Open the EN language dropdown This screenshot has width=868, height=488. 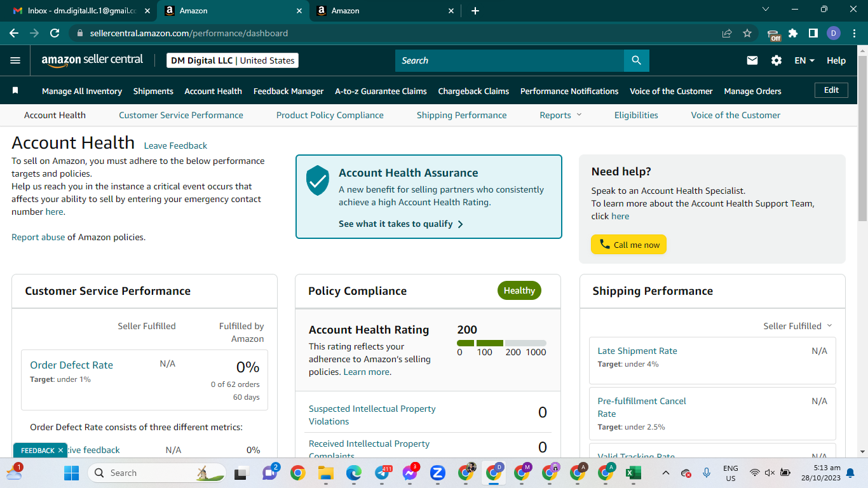tap(804, 60)
